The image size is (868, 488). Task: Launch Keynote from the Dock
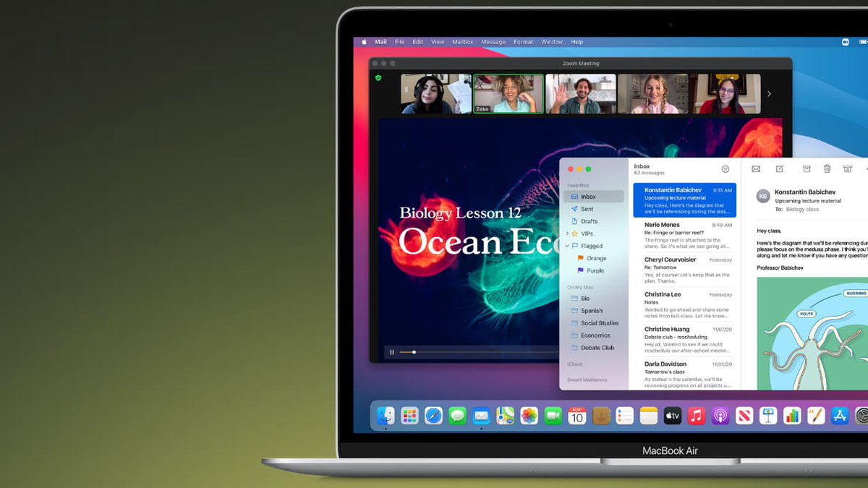(768, 416)
